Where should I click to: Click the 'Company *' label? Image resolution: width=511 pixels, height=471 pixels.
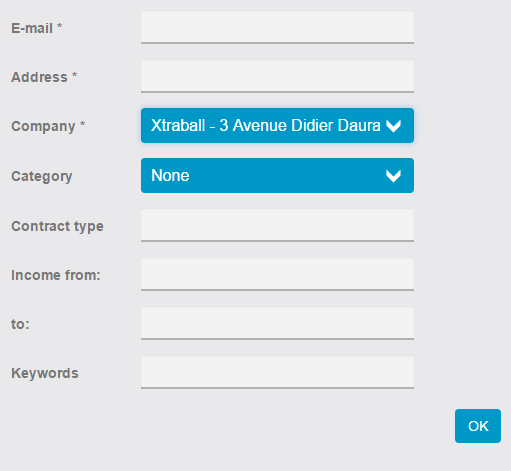point(48,127)
